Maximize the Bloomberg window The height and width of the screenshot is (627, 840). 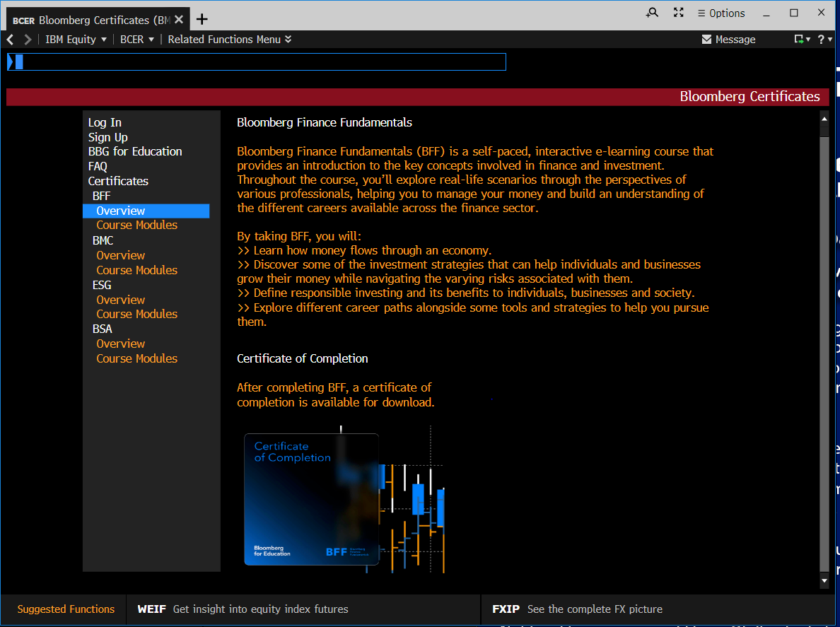point(793,13)
